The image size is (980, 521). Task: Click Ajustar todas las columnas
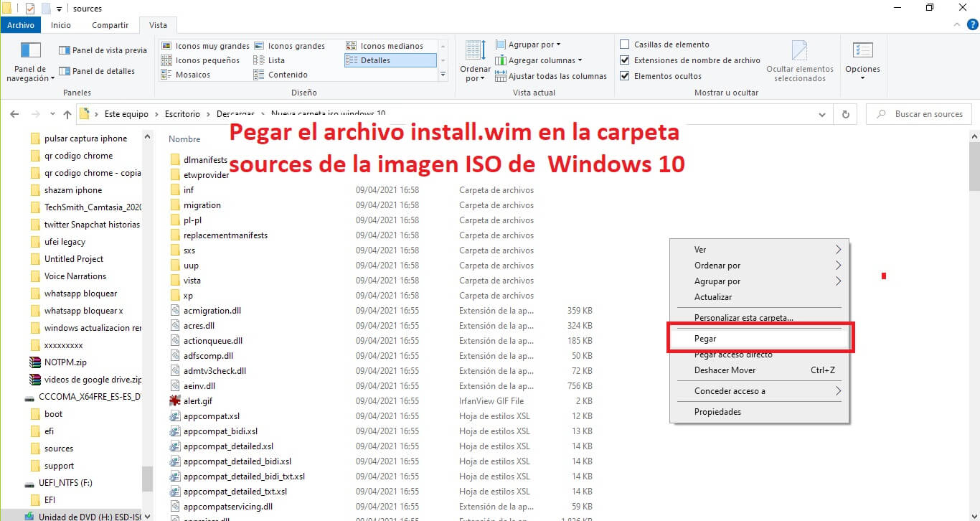click(551, 76)
